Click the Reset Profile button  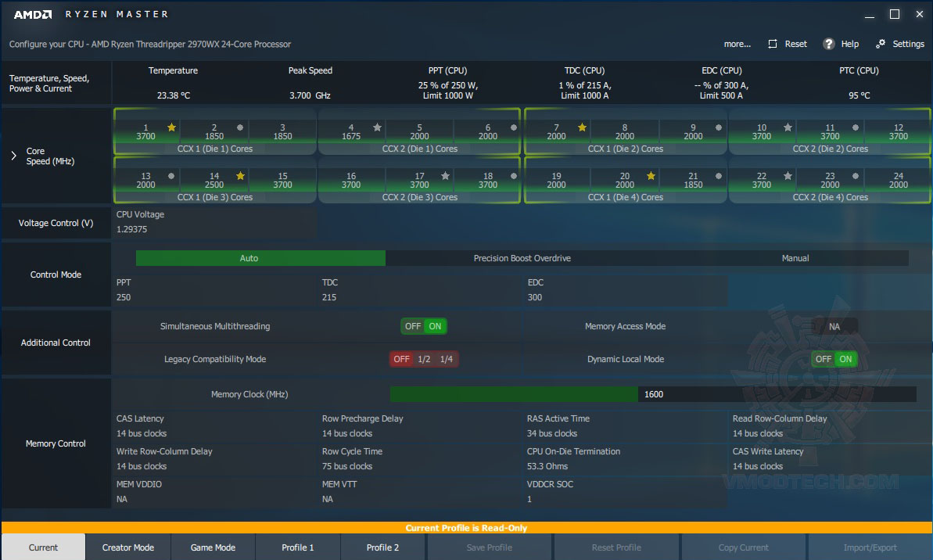[616, 547]
